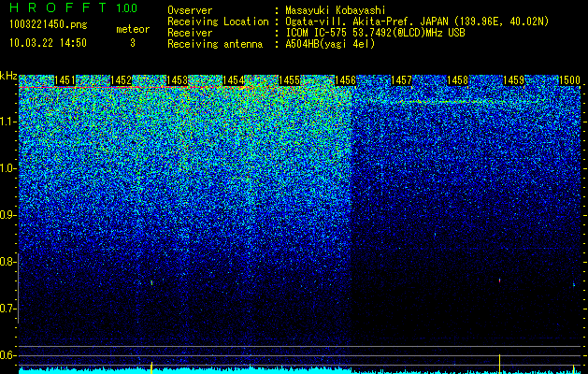The height and width of the screenshot is (374, 588).
Task: Click the meteor echo spot after 1452
Action: pyautogui.click(x=151, y=282)
